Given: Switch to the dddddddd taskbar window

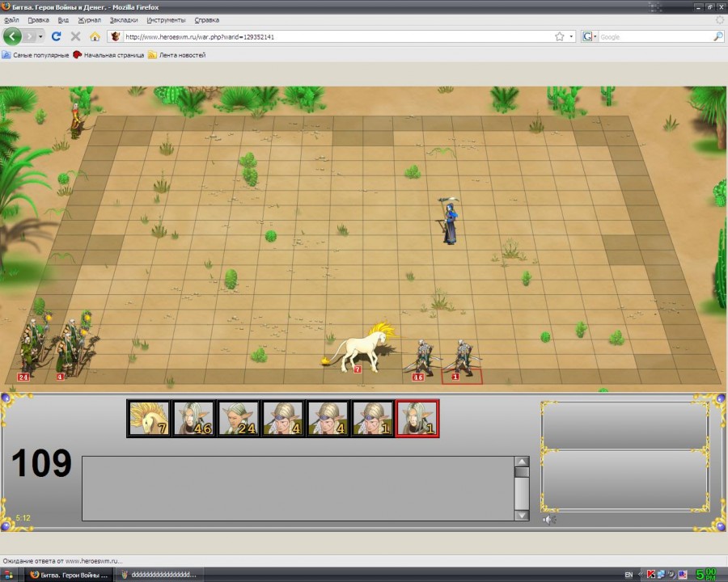Looking at the screenshot, I should pos(159,575).
